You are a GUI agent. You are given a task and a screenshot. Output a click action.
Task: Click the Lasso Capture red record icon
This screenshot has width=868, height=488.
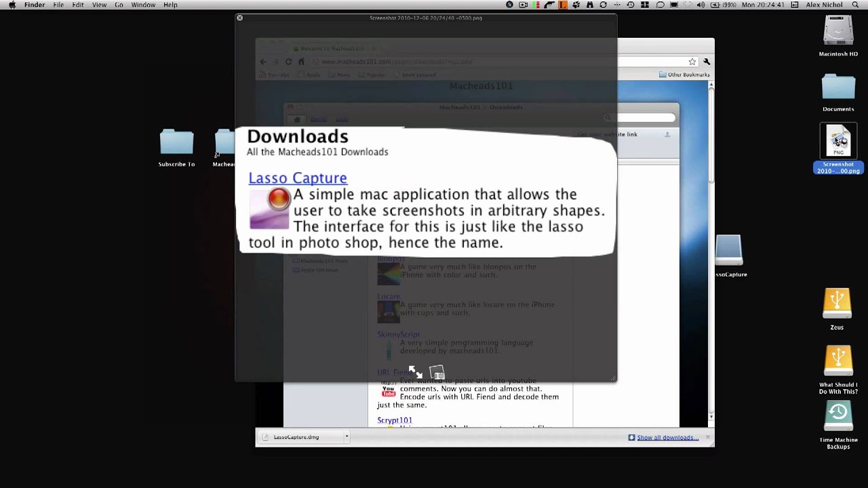(x=279, y=199)
